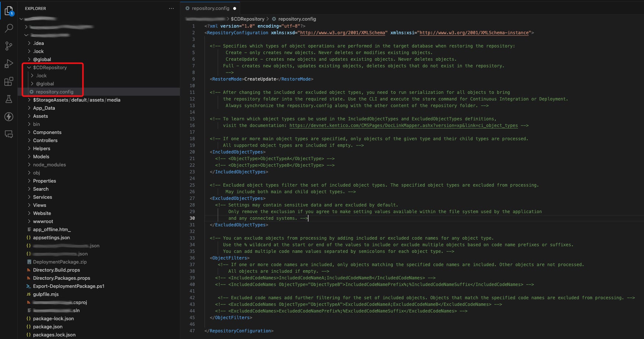
Task: Click the Explorer files icon
Action: [x=9, y=11]
